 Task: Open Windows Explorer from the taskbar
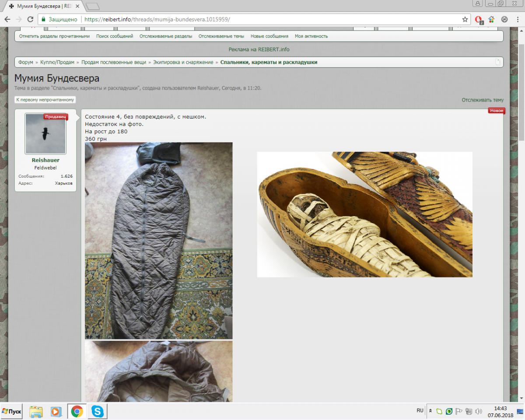36,412
